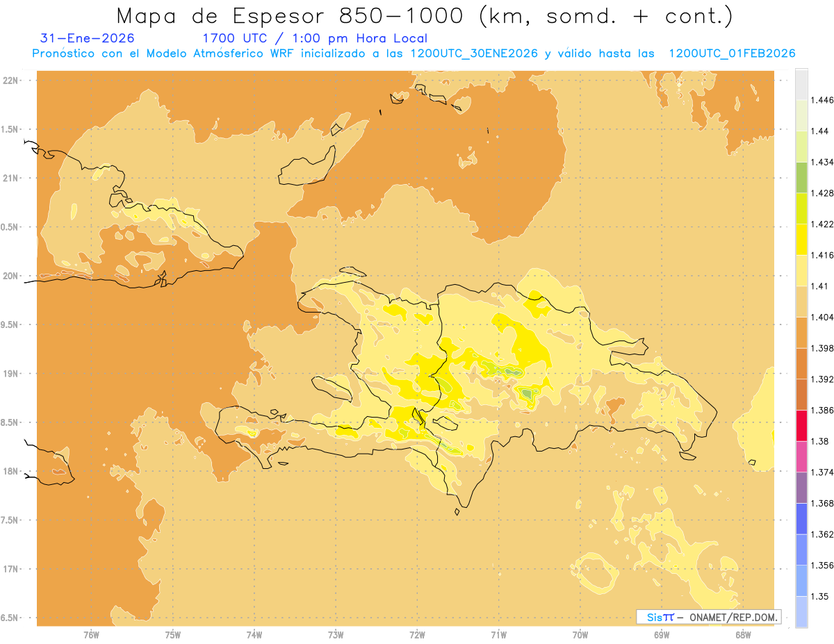
Task: Click the "ONAMET/REP.DOM." credit label
Action: click(733, 617)
